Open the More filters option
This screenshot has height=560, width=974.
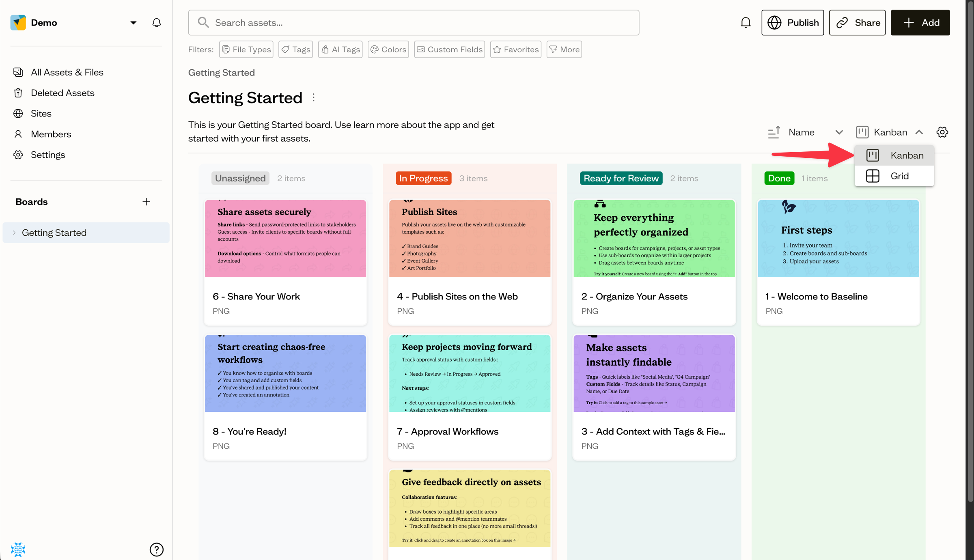pos(565,50)
